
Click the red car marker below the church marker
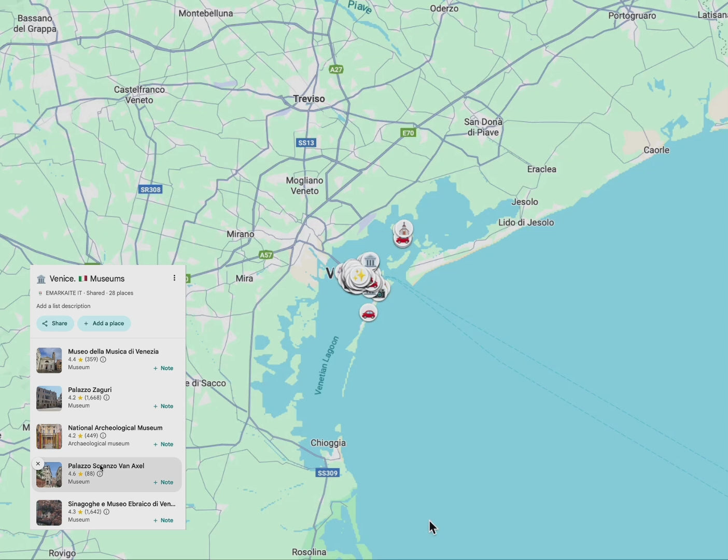pyautogui.click(x=402, y=241)
